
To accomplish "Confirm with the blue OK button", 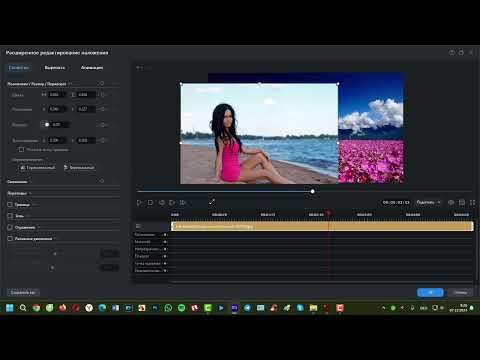I will tap(430, 292).
